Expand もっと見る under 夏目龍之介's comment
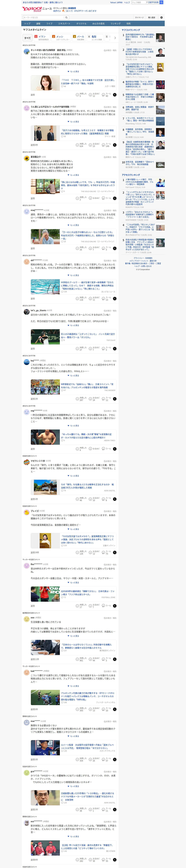 73,175
